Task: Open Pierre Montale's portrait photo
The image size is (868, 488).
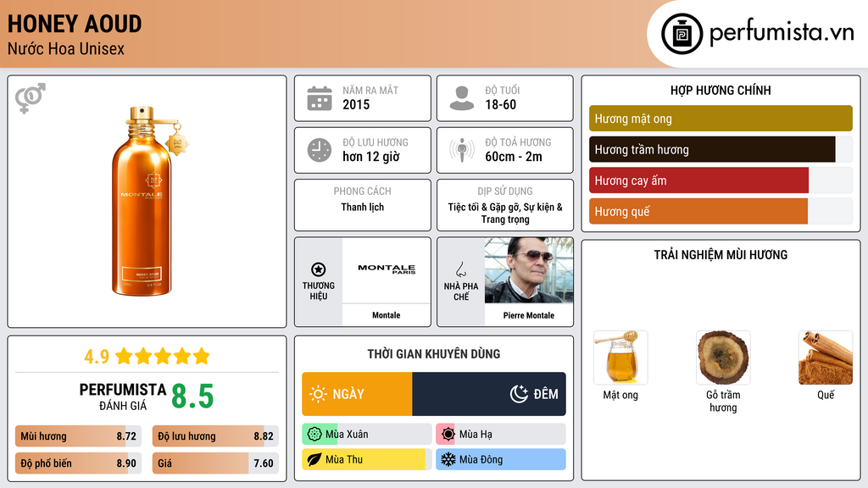Action: (x=529, y=270)
